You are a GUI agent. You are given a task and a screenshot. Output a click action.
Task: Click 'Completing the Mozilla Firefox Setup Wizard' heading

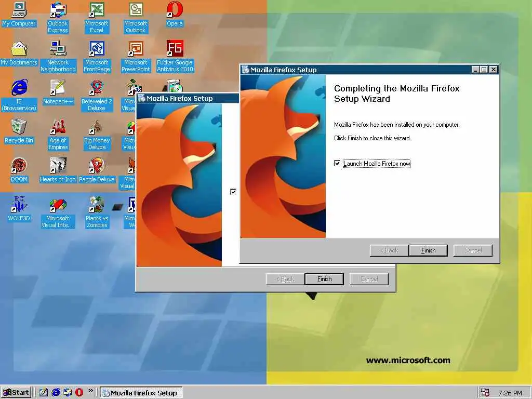(396, 94)
